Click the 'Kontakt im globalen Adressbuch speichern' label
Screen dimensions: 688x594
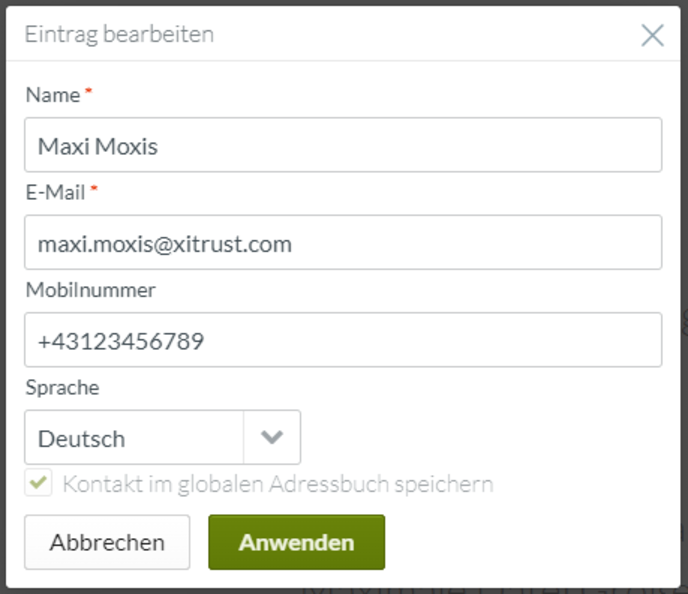coord(277,485)
